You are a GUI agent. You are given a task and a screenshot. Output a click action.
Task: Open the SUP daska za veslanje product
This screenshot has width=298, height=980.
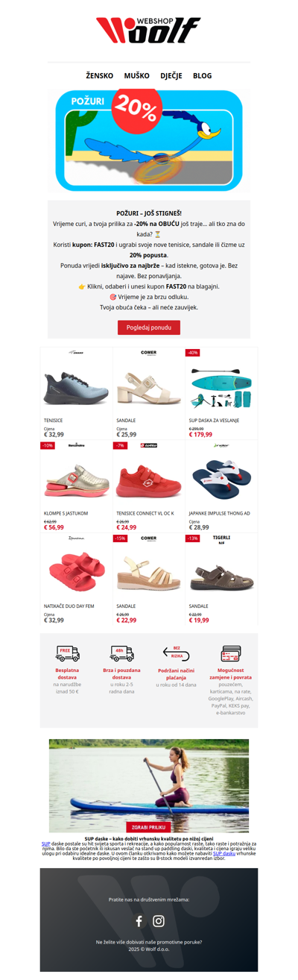[x=221, y=393]
